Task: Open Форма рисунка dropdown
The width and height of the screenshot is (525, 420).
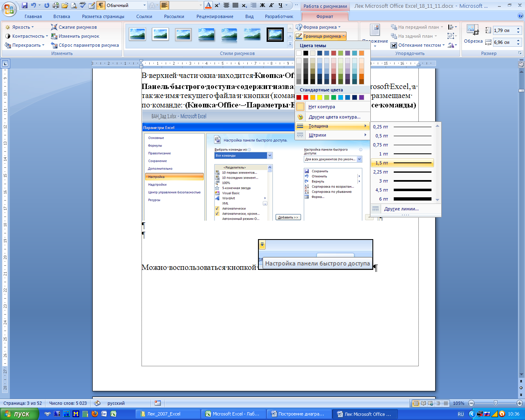Action: pos(319,27)
